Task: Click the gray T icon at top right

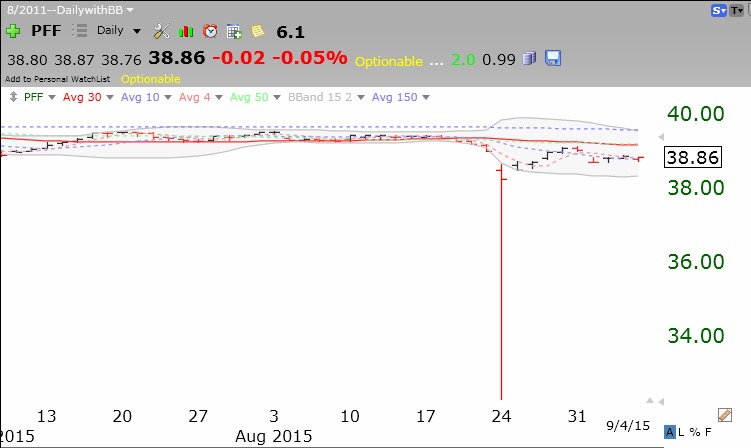Action: (x=736, y=10)
